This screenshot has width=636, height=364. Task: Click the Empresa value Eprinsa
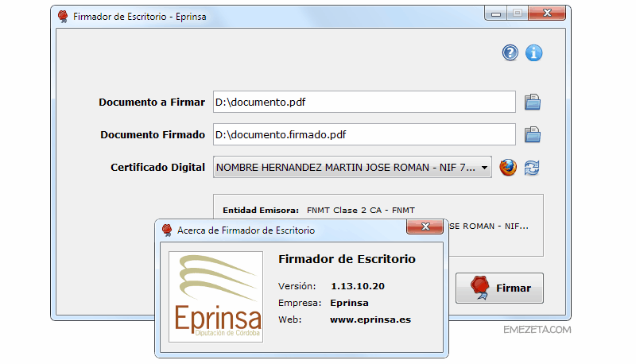coord(349,303)
